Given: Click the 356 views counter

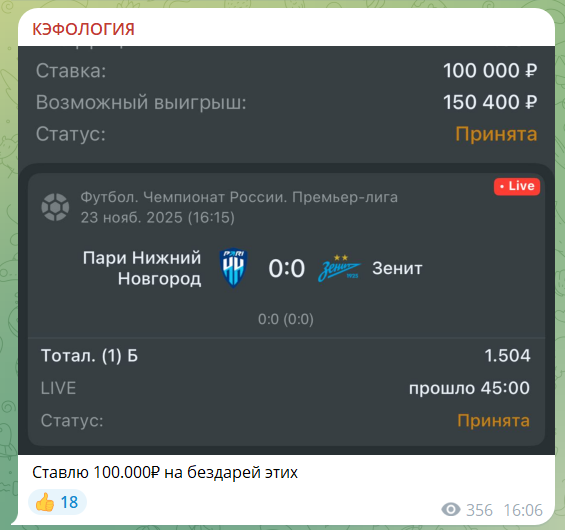Looking at the screenshot, I should pos(479,510).
